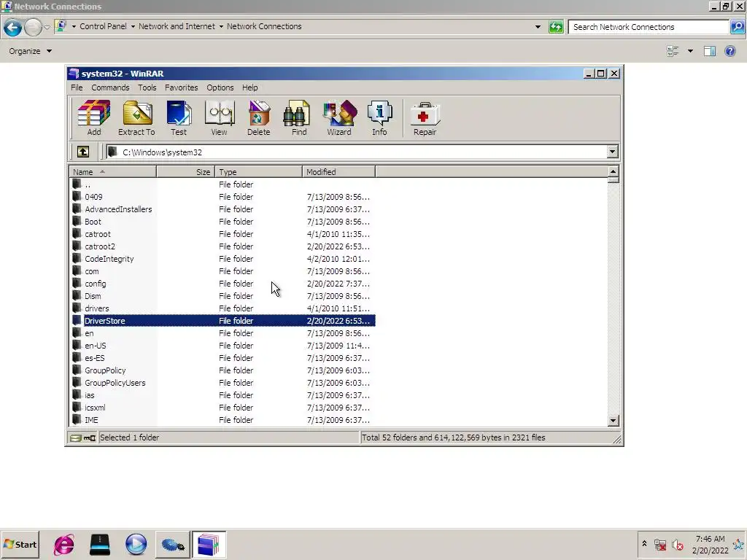Open the address bar history dropdown arrow
The width and height of the screenshot is (747, 560).
[538, 27]
